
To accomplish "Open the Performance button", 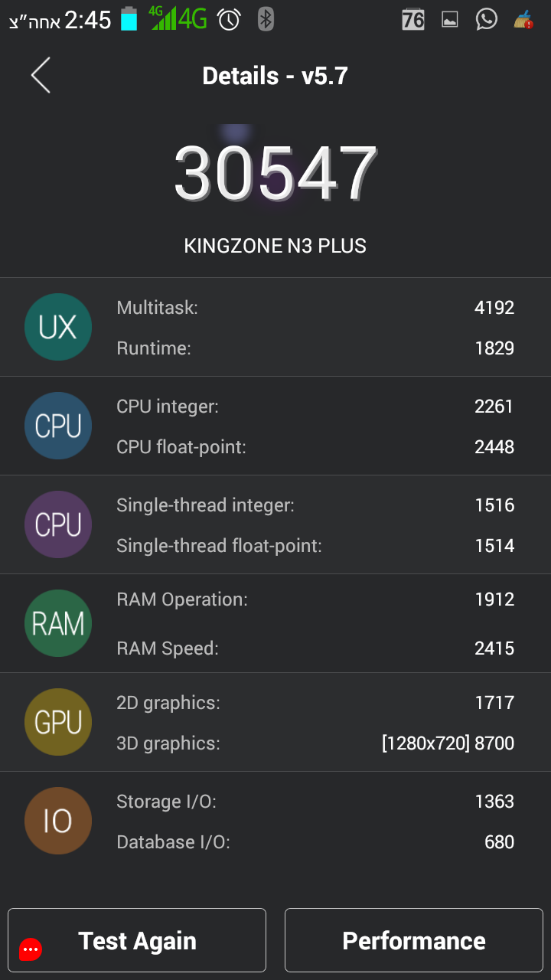I will point(414,940).
